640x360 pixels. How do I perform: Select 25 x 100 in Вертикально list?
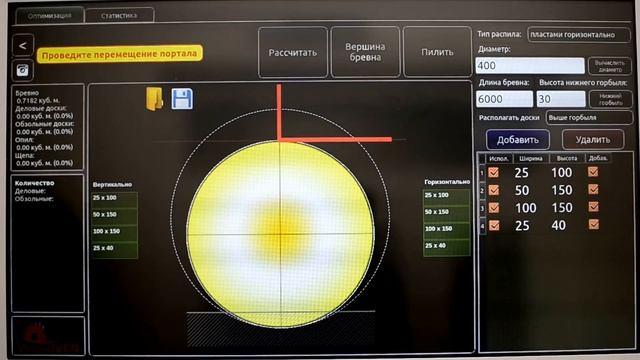(x=114, y=200)
